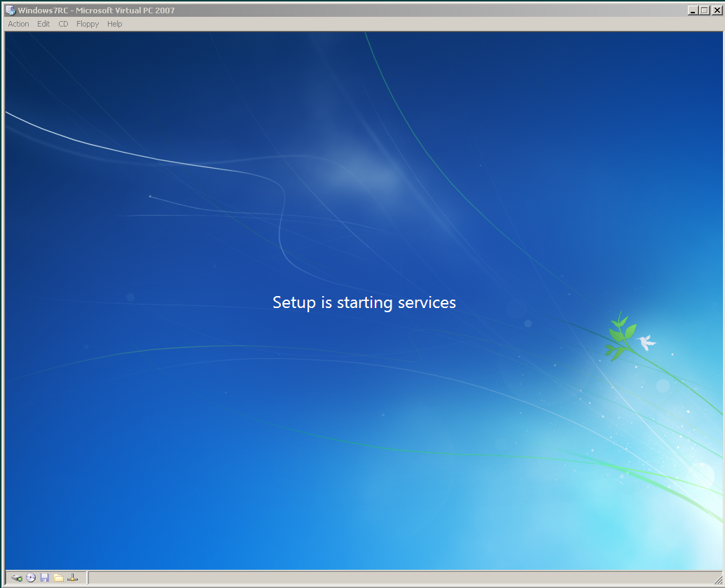Open the Help menu

click(115, 24)
